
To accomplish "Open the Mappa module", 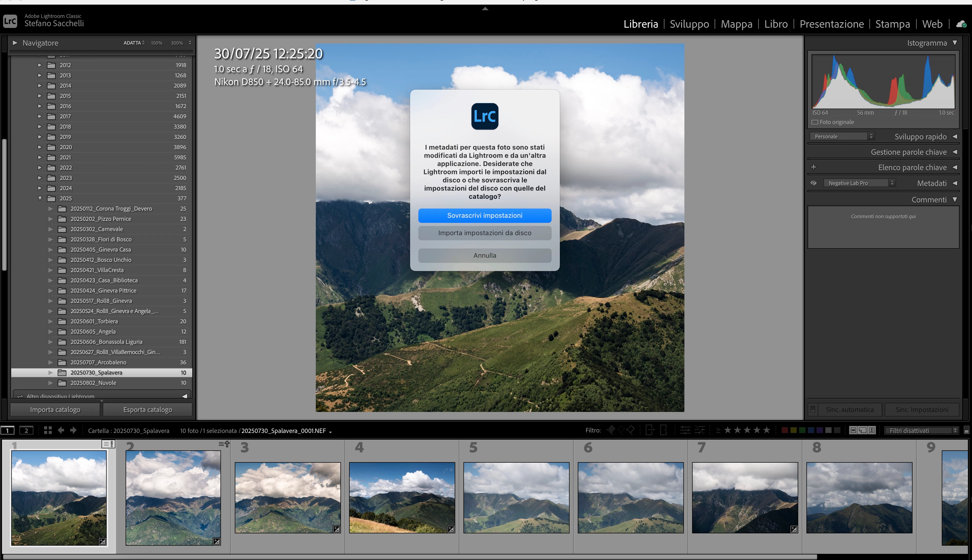I will pos(736,24).
